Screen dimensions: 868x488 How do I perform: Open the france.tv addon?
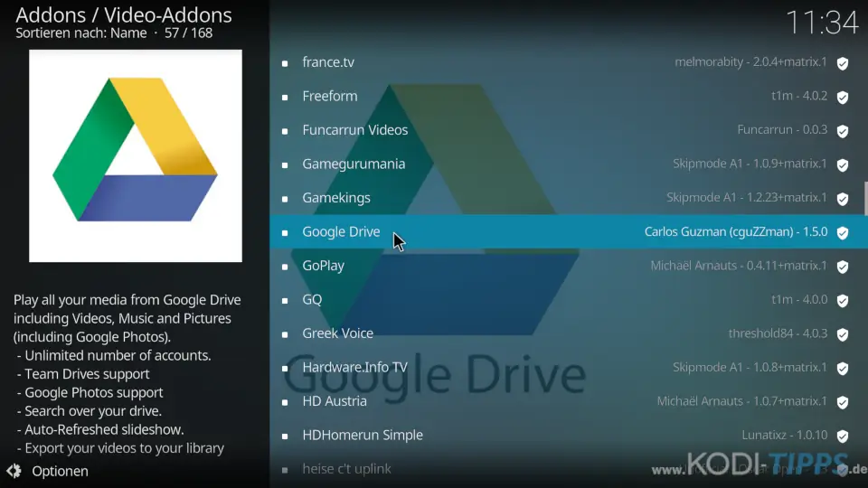569,62
